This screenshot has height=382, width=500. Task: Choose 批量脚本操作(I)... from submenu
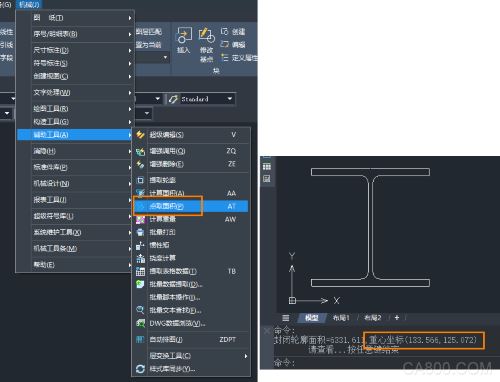tap(191, 297)
